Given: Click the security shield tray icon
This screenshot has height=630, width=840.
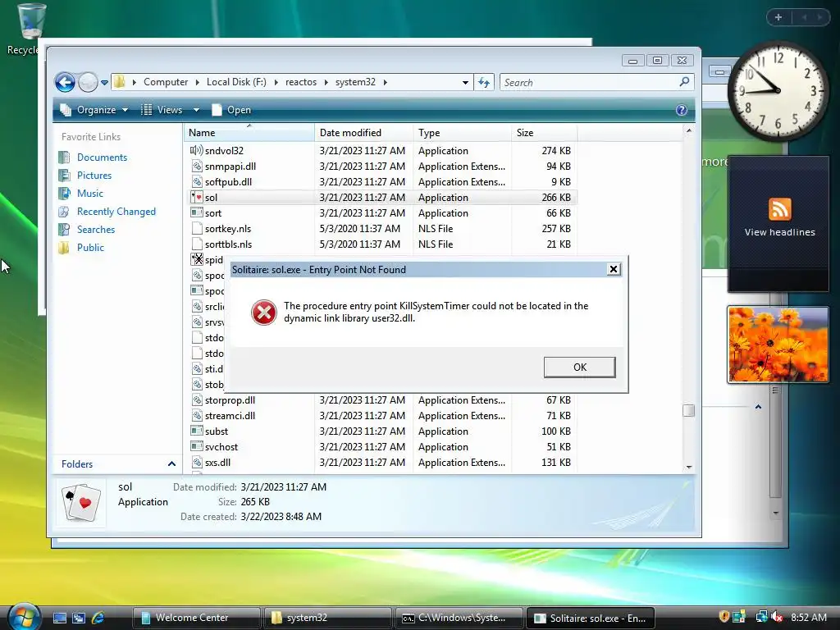Looking at the screenshot, I should 724,617.
